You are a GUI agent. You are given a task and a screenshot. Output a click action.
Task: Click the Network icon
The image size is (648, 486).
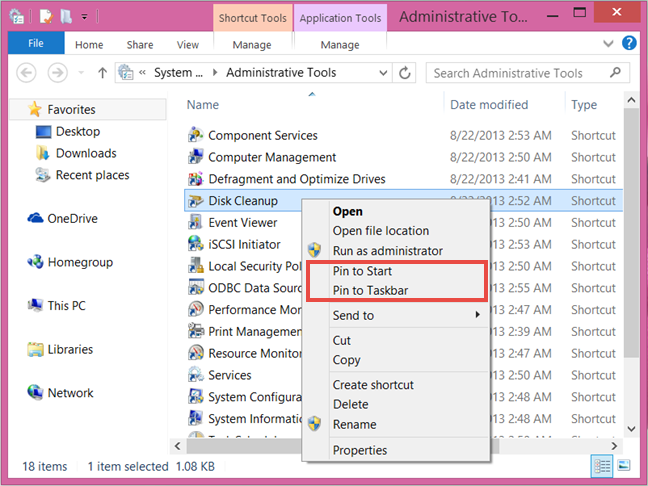pyautogui.click(x=35, y=392)
